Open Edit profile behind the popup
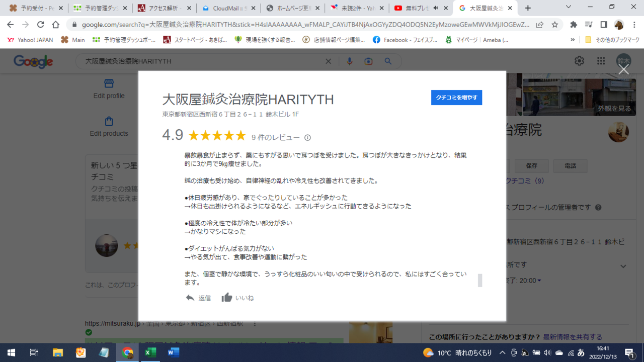This screenshot has height=362, width=644. pyautogui.click(x=109, y=89)
